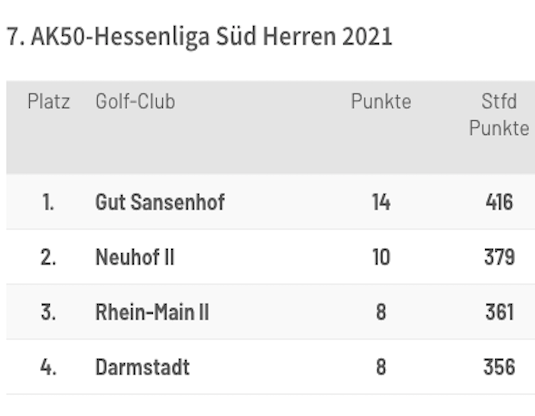Click the league title heading
The image size is (535, 416).
click(x=200, y=37)
